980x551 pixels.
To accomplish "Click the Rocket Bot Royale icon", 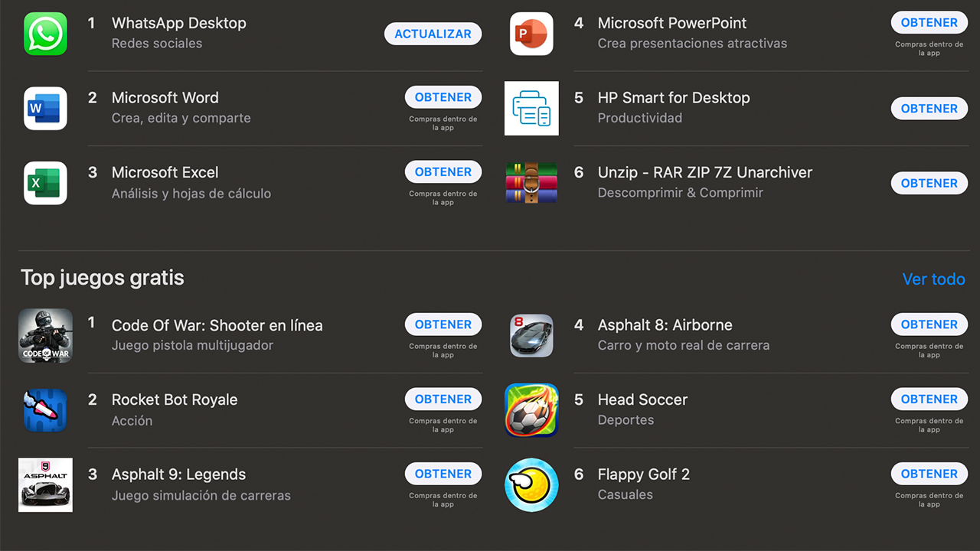I will 45,410.
